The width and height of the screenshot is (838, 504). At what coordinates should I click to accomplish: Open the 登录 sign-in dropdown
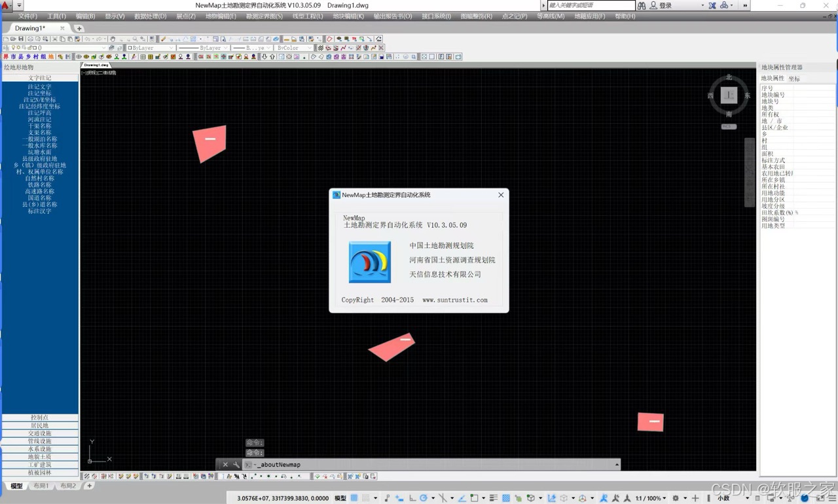(702, 5)
